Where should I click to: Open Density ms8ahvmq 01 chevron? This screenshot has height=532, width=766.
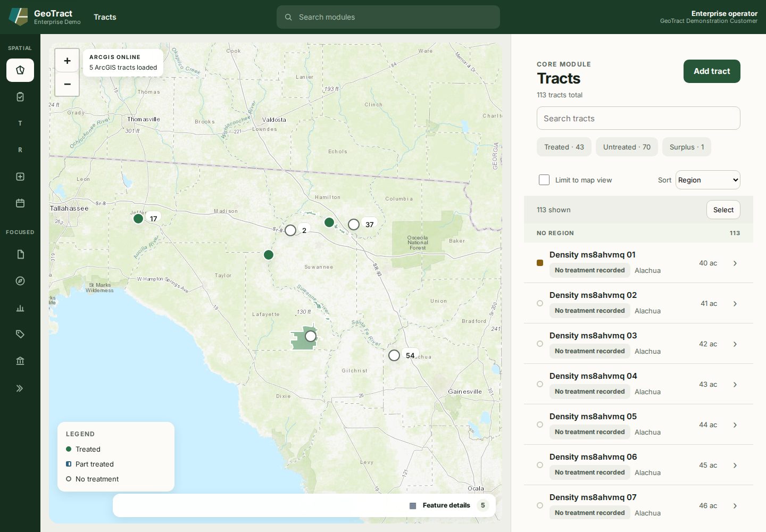(x=735, y=263)
